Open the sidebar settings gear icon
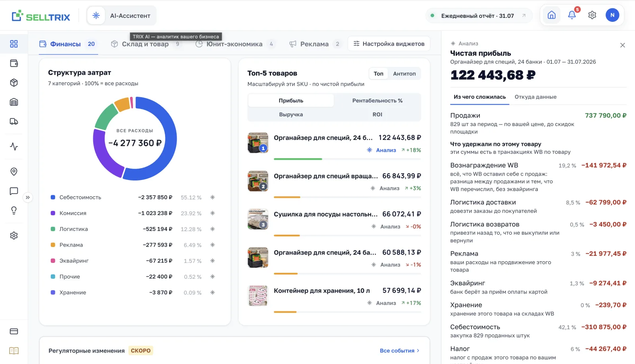 14,236
